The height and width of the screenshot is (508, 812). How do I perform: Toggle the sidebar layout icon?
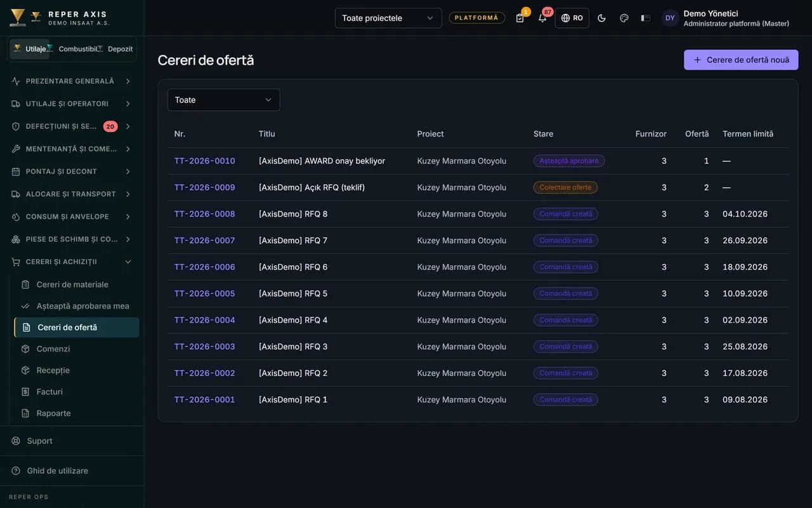[x=646, y=18]
